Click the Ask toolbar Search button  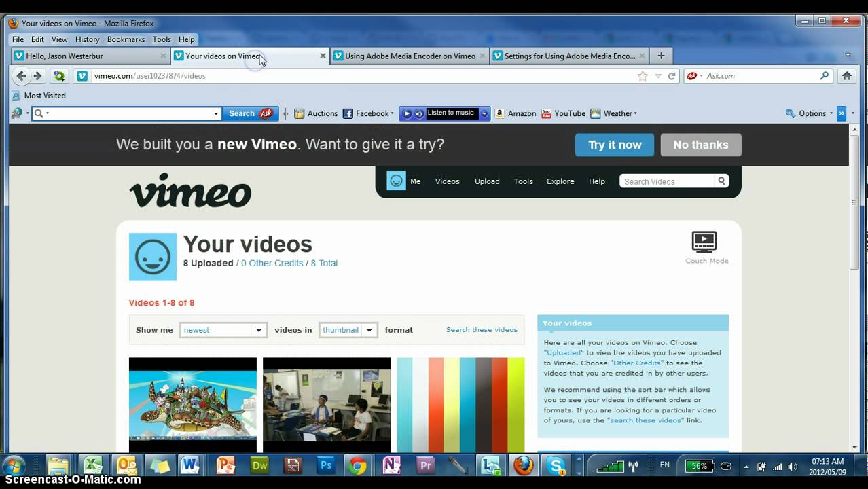click(x=250, y=113)
